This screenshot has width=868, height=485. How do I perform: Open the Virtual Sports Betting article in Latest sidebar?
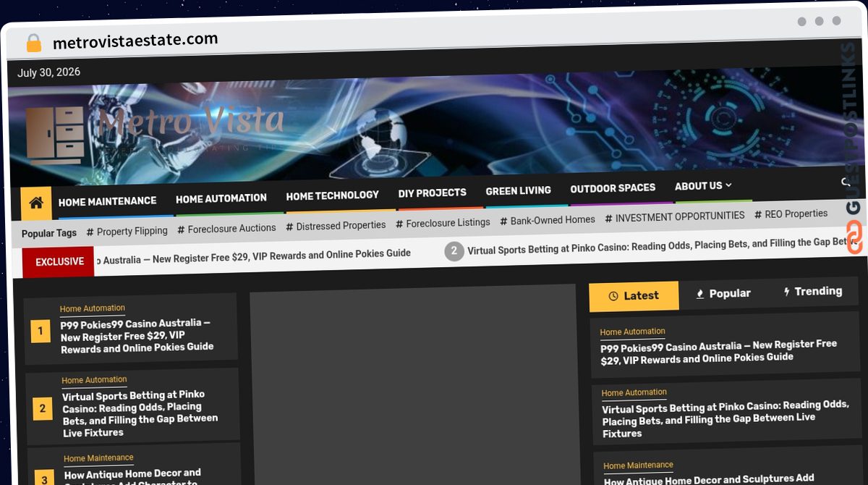726,419
